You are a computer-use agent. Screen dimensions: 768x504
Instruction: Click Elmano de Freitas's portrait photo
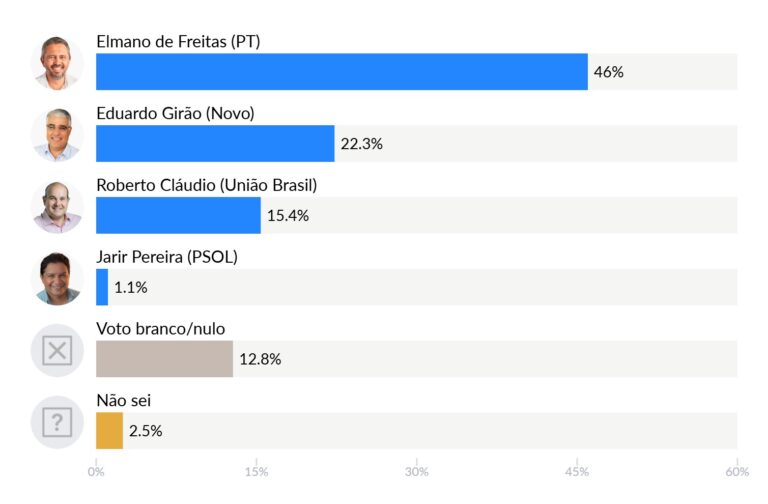tap(57, 63)
